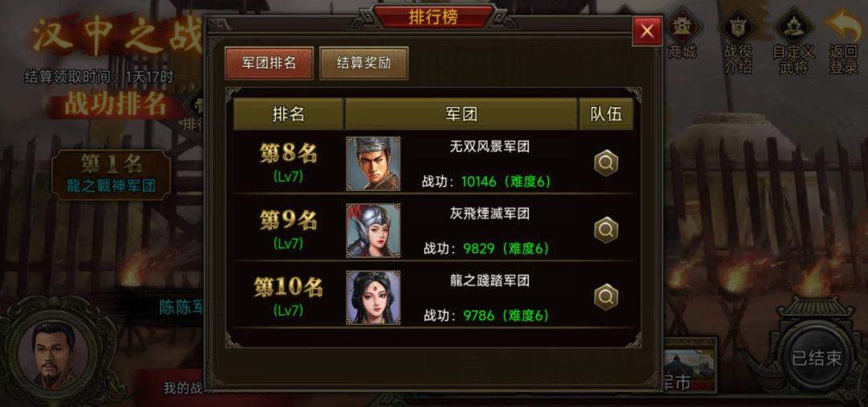Click the 队伍 column header
Viewport: 868px width, 407px height.
coord(606,114)
